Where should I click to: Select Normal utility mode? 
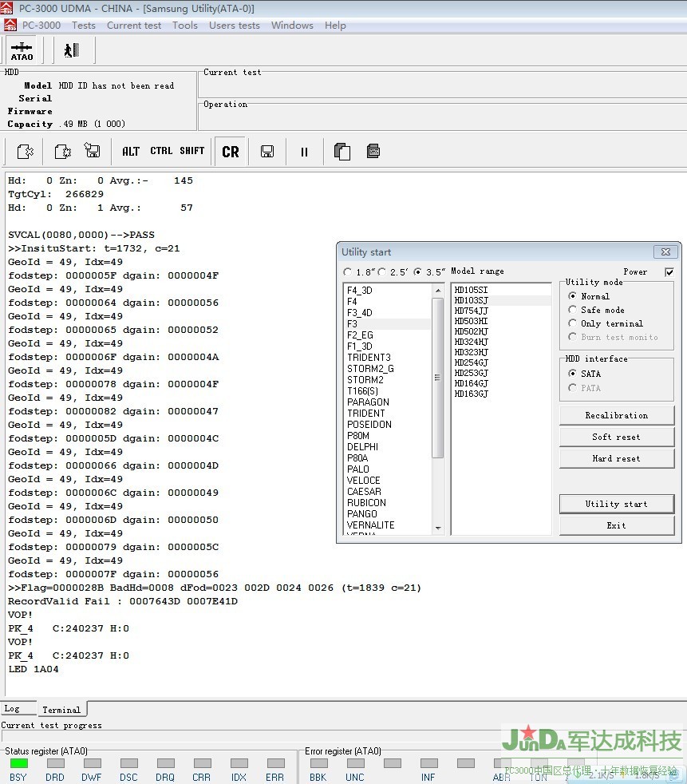click(x=573, y=296)
